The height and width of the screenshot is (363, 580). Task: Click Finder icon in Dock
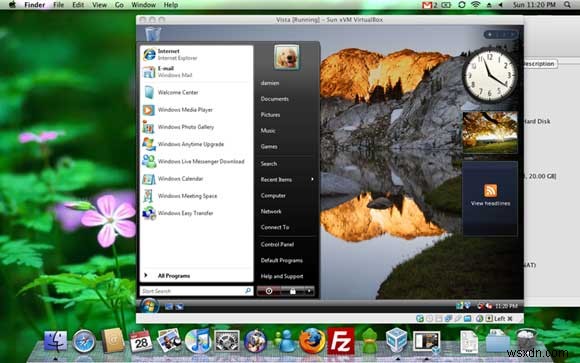(x=55, y=341)
